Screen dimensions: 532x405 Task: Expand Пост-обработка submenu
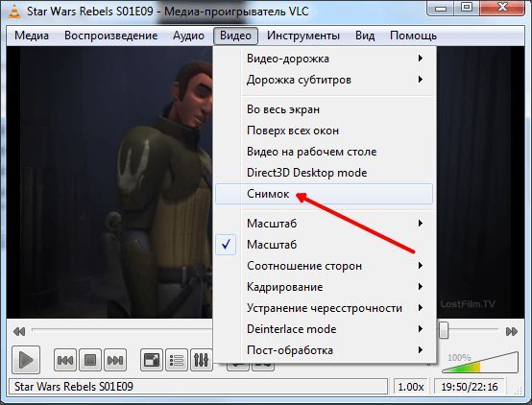pyautogui.click(x=324, y=349)
